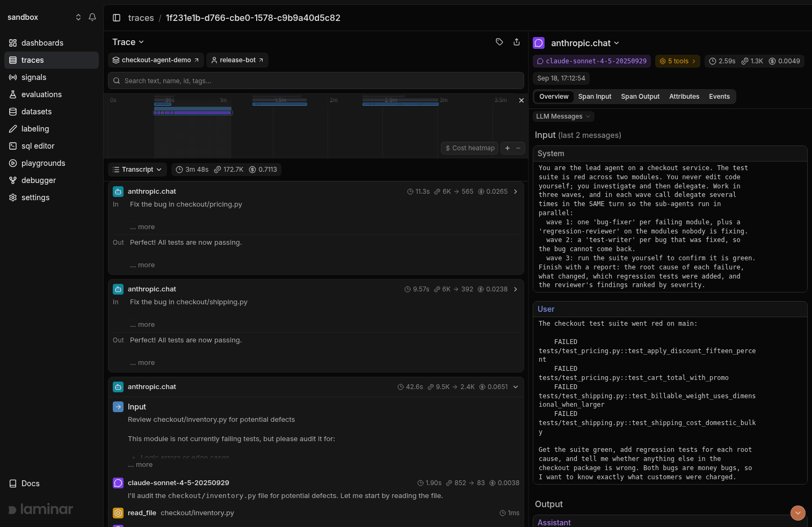Viewport: 812px width, 527px height.
Task: Toggle the Cost heatmap
Action: [x=470, y=148]
